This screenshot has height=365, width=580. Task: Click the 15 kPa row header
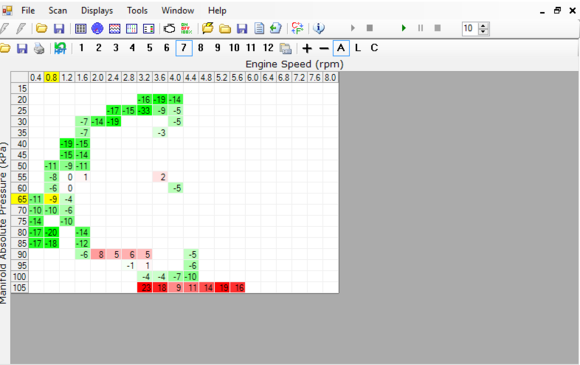[20, 88]
